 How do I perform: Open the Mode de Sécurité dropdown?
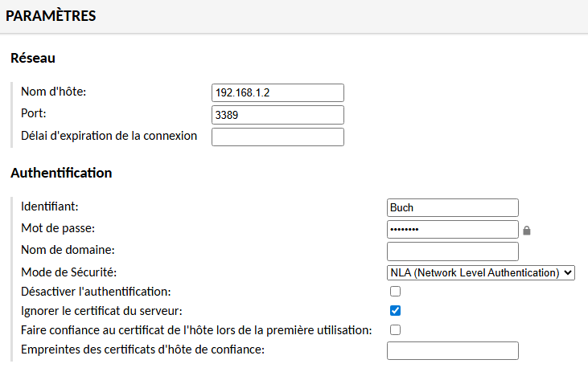(x=481, y=272)
